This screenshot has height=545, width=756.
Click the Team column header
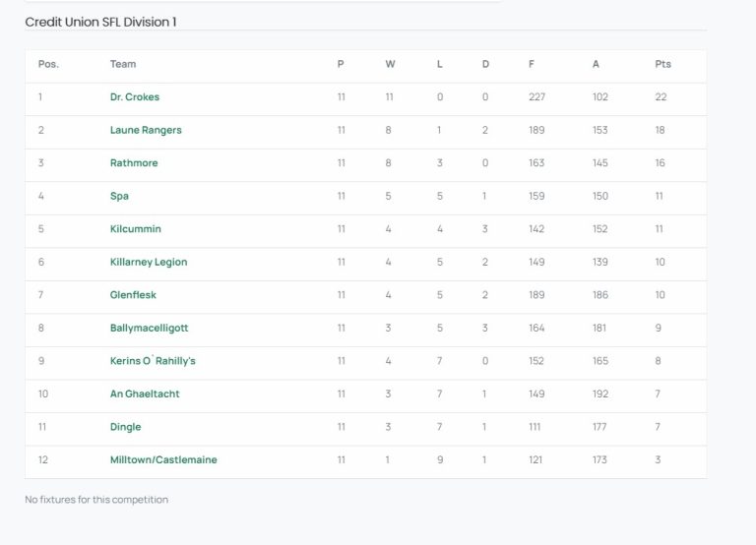point(123,64)
